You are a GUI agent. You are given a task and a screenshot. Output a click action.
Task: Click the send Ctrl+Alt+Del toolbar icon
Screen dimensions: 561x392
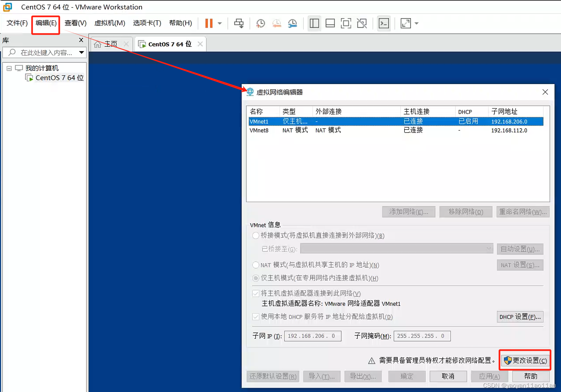click(x=239, y=23)
